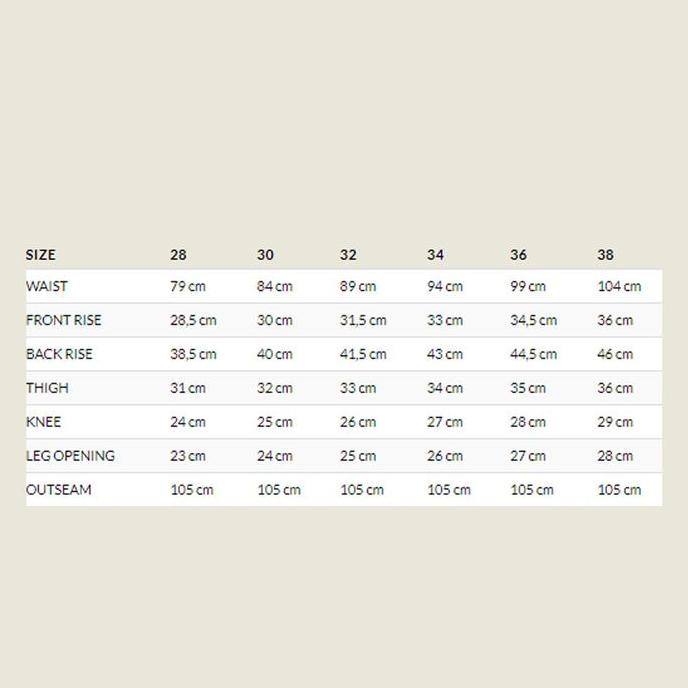Click the 79 cm waist value
The height and width of the screenshot is (688, 688).
[188, 287]
